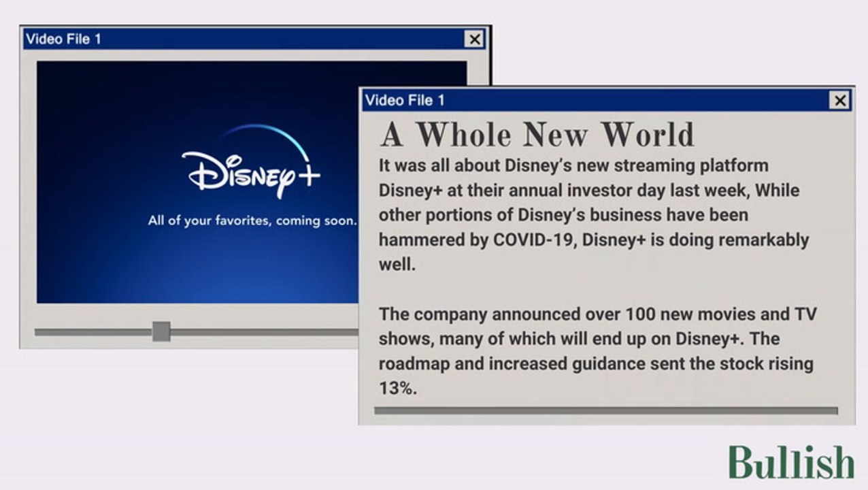The image size is (868, 490).
Task: Click the Disney+ video window's slider track
Action: (197, 332)
